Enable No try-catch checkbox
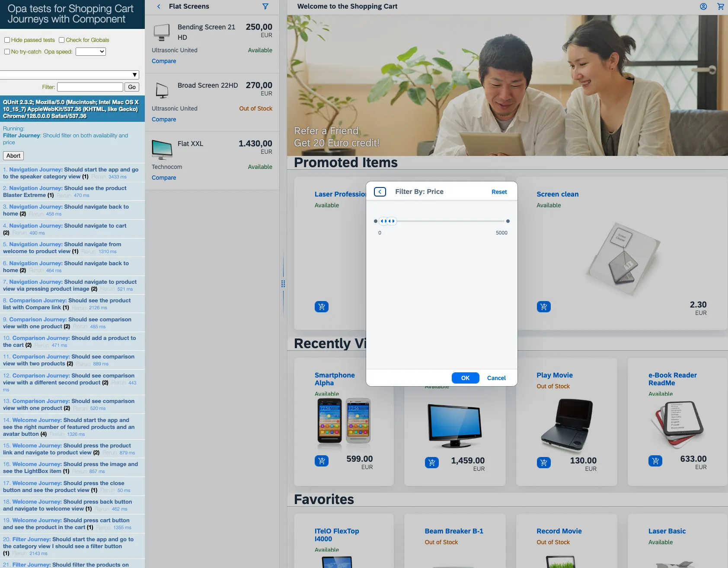The width and height of the screenshot is (728, 568). click(7, 52)
